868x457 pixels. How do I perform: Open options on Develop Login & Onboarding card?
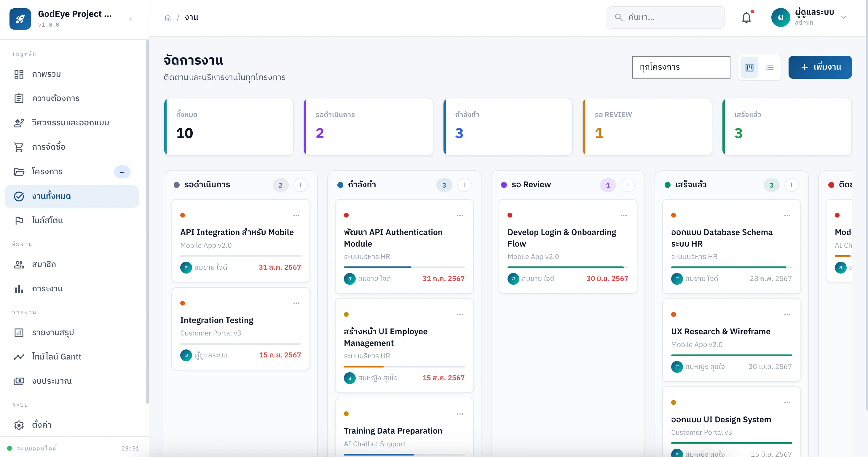click(x=624, y=215)
